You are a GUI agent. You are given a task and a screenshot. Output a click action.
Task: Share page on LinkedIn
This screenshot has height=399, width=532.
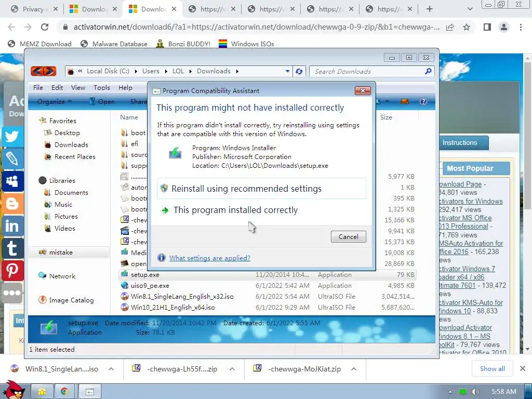[12, 226]
